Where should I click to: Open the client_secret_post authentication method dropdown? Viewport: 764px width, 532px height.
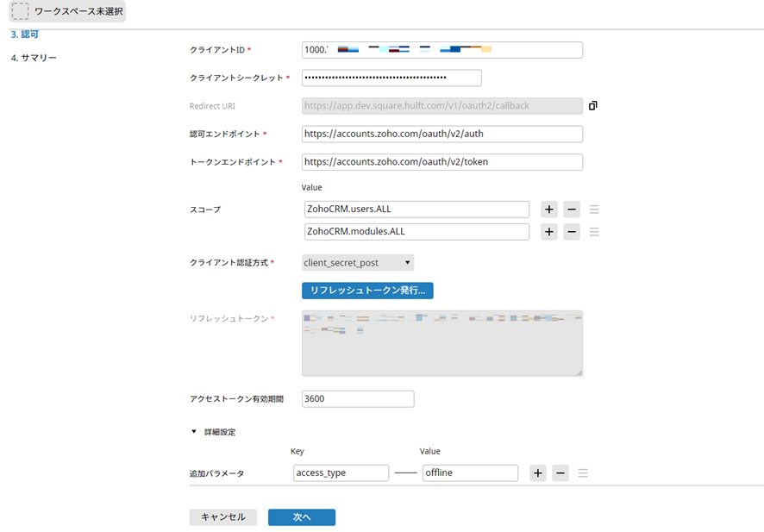(358, 263)
